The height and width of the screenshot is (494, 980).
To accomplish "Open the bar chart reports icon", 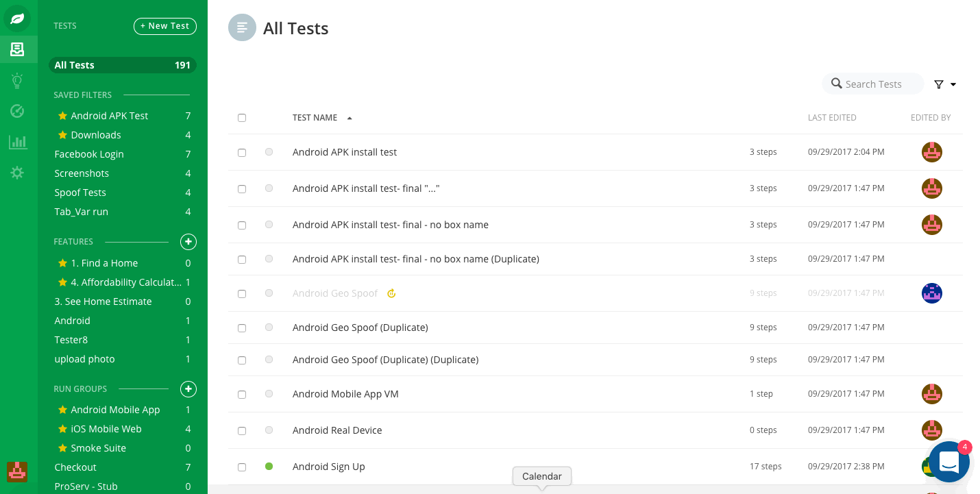I will pyautogui.click(x=17, y=142).
